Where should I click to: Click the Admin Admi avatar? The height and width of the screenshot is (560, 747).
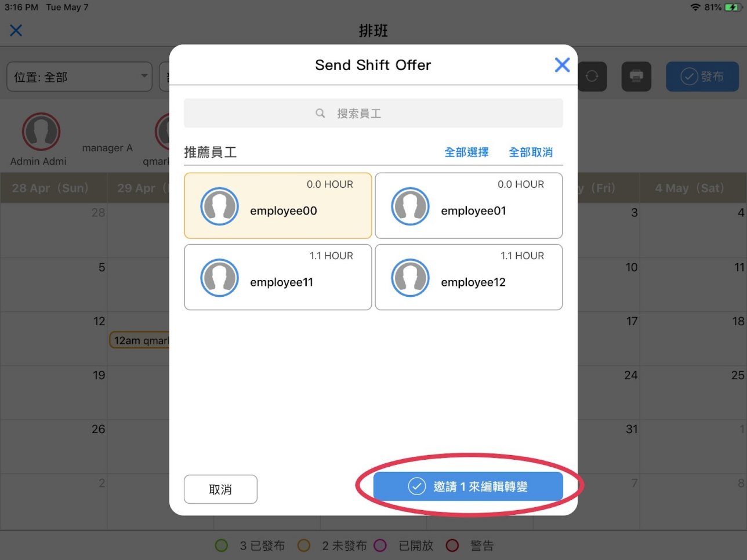pos(41,132)
